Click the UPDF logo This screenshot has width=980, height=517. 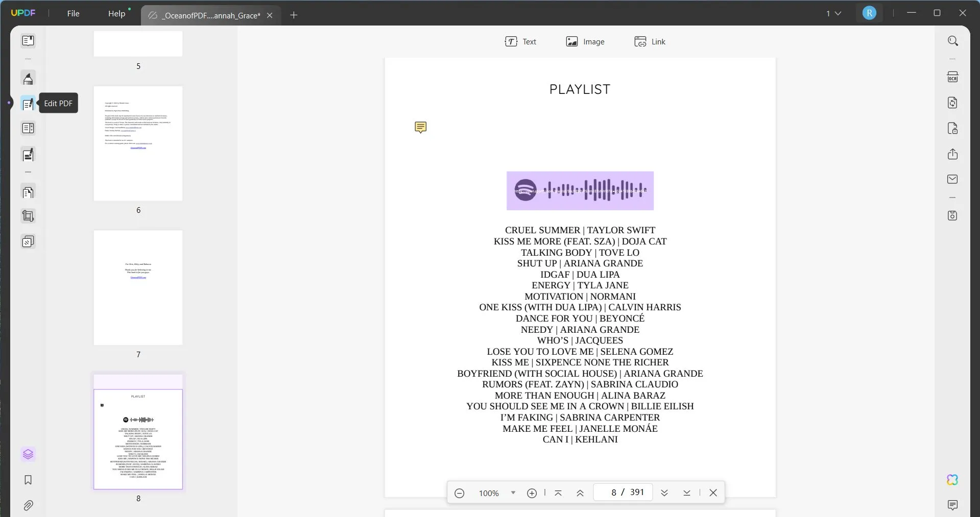click(x=23, y=13)
